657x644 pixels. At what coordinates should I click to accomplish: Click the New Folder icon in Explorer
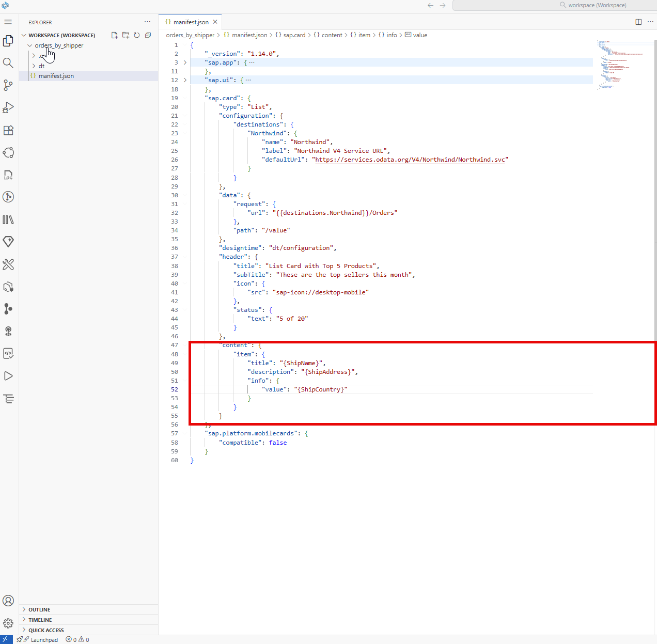click(x=126, y=35)
